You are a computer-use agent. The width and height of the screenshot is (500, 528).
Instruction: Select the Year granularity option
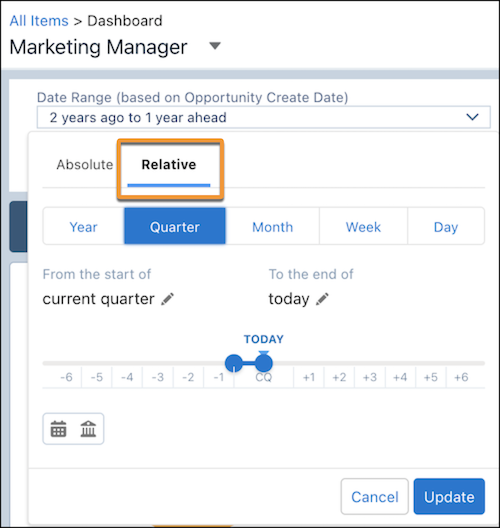pyautogui.click(x=84, y=227)
